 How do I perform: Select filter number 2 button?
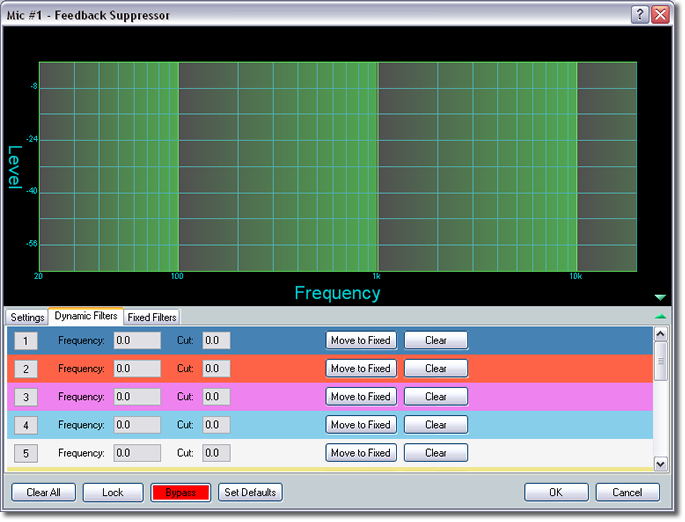click(26, 369)
